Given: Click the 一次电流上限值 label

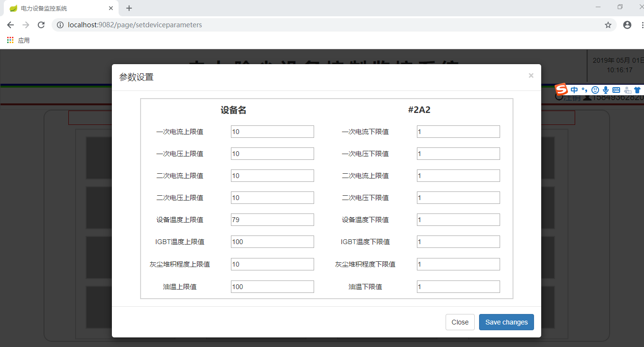Looking at the screenshot, I should [x=180, y=132].
